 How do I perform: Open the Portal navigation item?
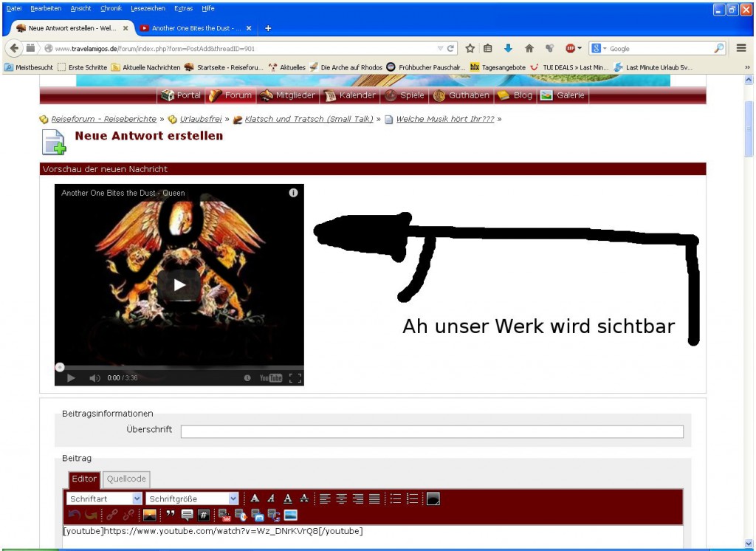(x=182, y=95)
